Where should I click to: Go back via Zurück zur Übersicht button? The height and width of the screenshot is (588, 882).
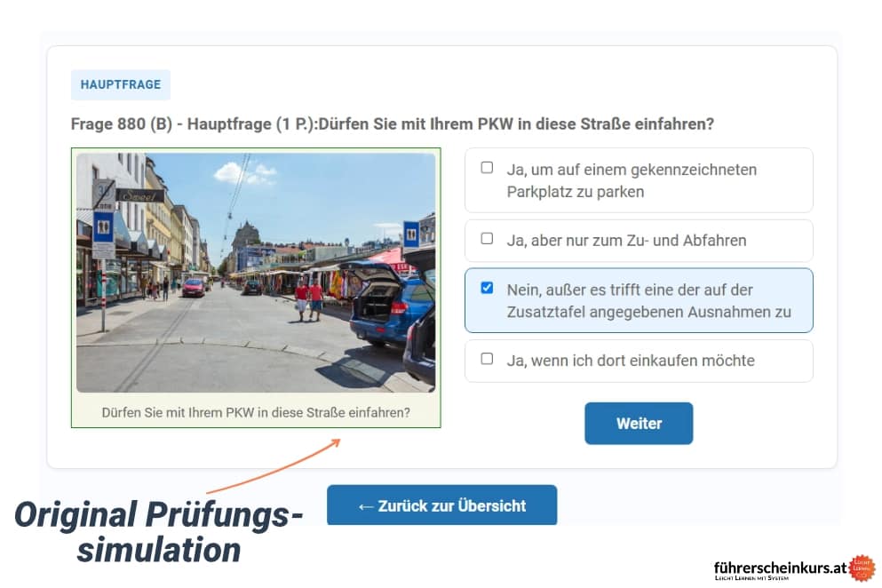(x=441, y=505)
